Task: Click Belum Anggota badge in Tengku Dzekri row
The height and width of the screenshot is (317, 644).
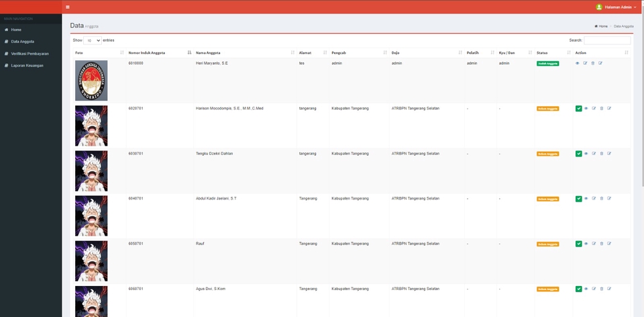Action: click(547, 154)
